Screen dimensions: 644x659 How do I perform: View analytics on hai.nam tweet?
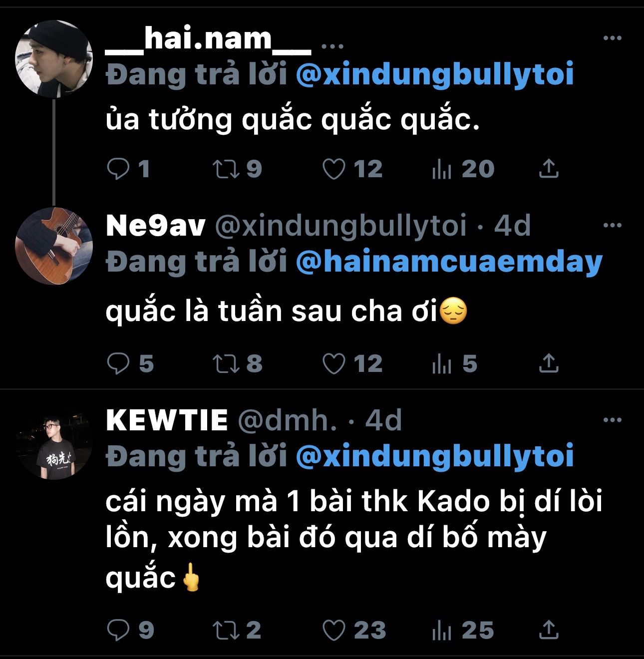441,169
